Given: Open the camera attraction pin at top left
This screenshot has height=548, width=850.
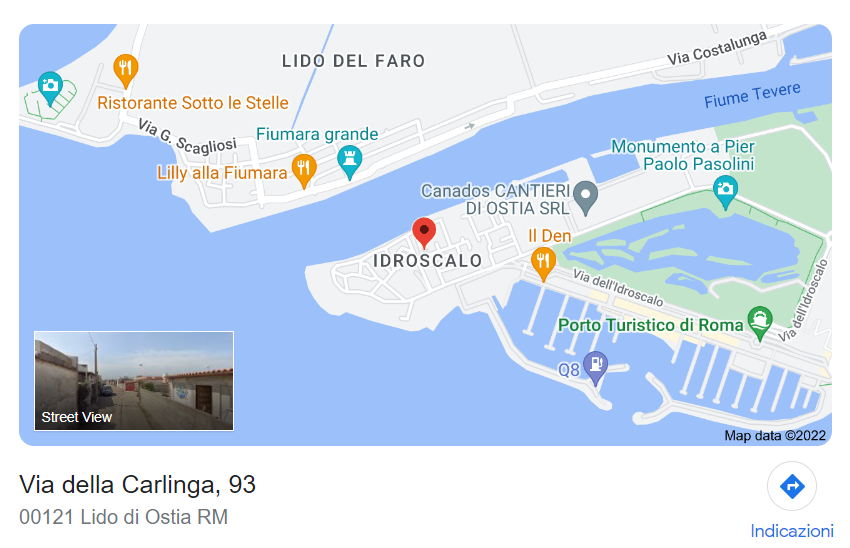Looking at the screenshot, I should (x=50, y=88).
